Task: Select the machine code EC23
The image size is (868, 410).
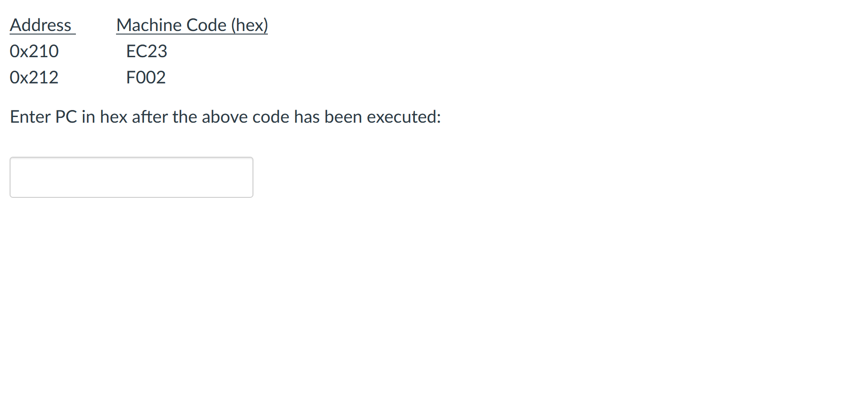Action: (146, 51)
